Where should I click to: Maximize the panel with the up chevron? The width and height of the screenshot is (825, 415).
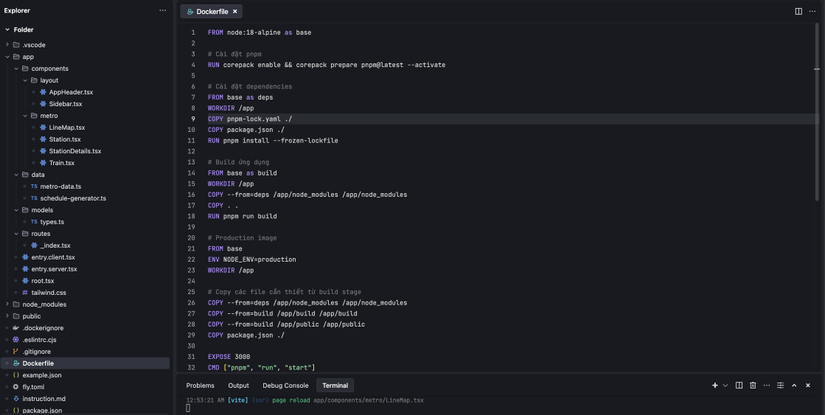click(794, 385)
